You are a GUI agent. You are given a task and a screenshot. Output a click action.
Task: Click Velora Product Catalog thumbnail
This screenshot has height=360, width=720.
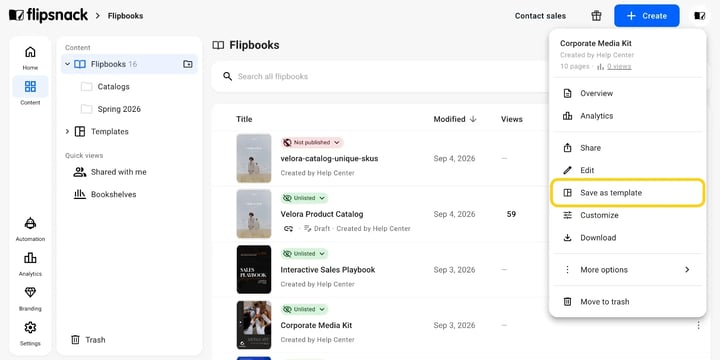click(254, 214)
